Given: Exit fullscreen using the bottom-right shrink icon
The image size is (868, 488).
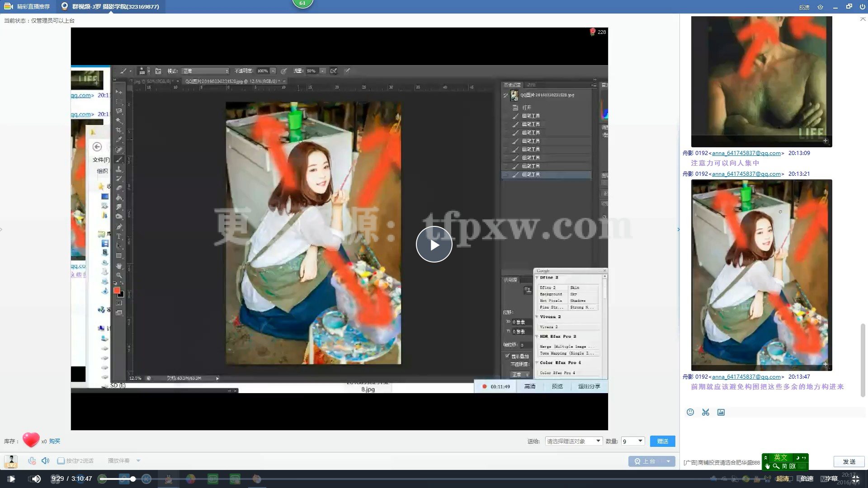Looking at the screenshot, I should tap(855, 479).
